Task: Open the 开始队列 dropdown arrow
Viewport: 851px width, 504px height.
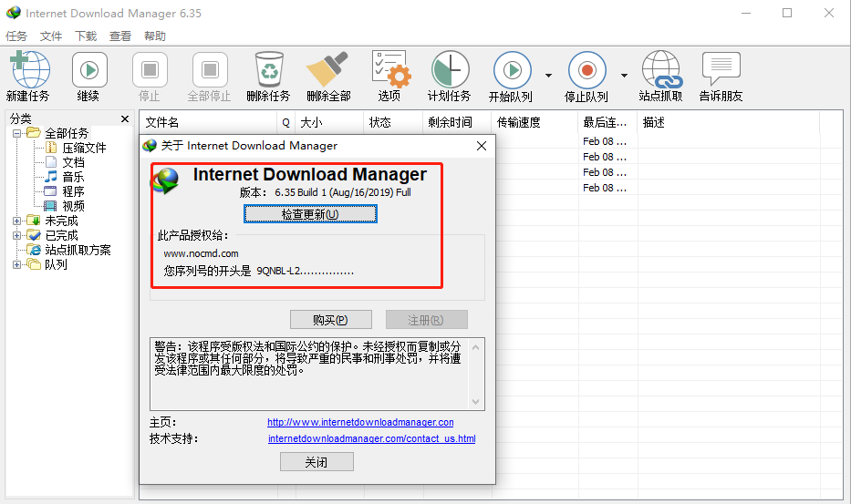Action: [x=548, y=76]
